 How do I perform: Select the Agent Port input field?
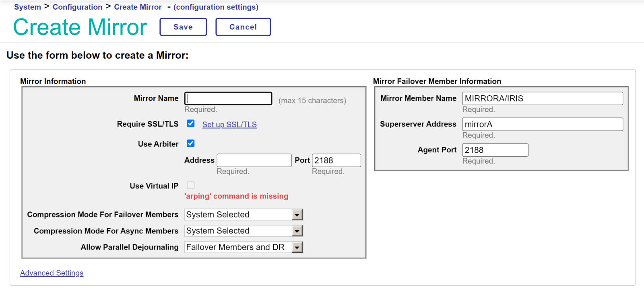(495, 150)
